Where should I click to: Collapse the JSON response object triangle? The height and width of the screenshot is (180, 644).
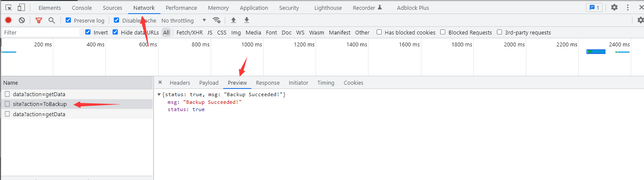tap(159, 94)
